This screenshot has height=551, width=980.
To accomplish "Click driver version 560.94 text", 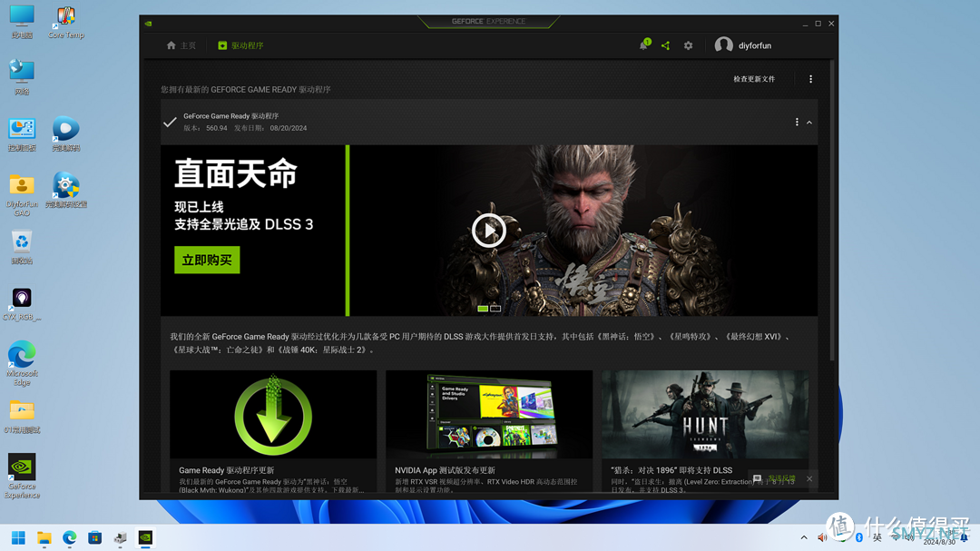I will click(x=217, y=128).
